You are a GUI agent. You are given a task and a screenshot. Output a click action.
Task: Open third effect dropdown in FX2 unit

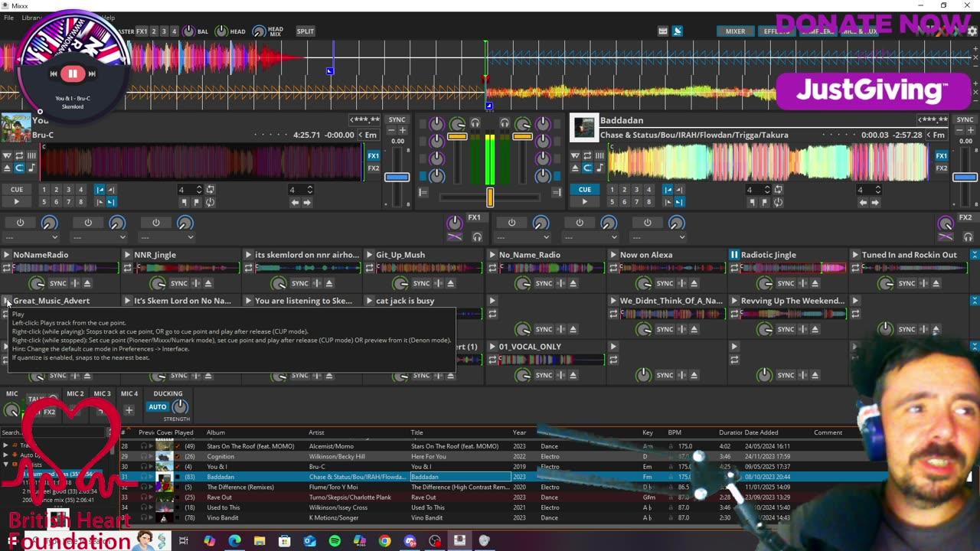tap(658, 236)
